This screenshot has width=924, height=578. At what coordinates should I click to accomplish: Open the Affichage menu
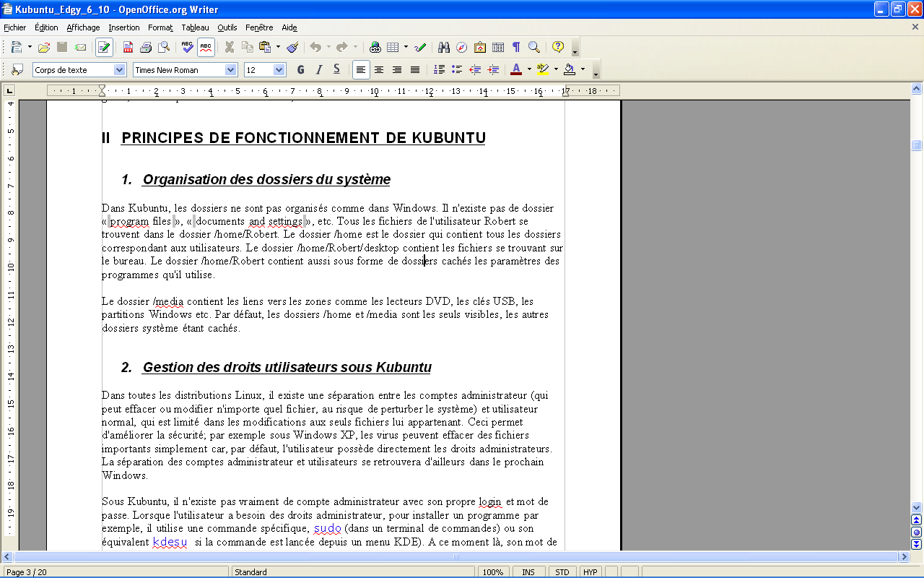click(83, 27)
